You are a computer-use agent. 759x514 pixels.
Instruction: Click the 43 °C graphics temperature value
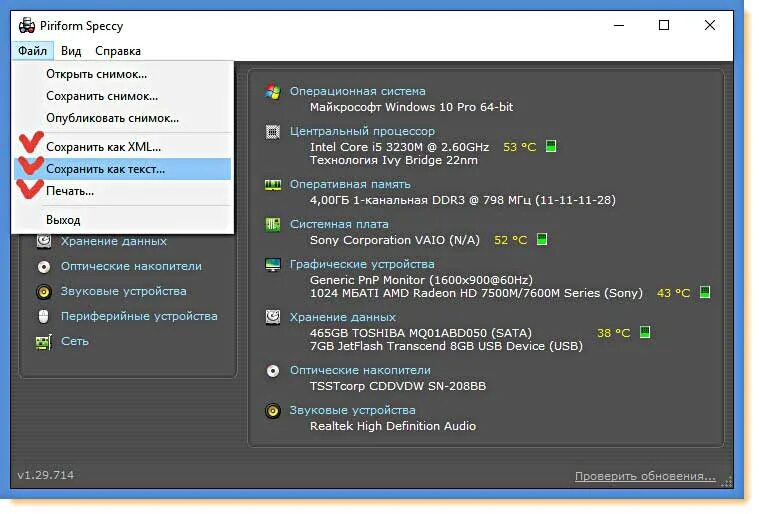673,293
